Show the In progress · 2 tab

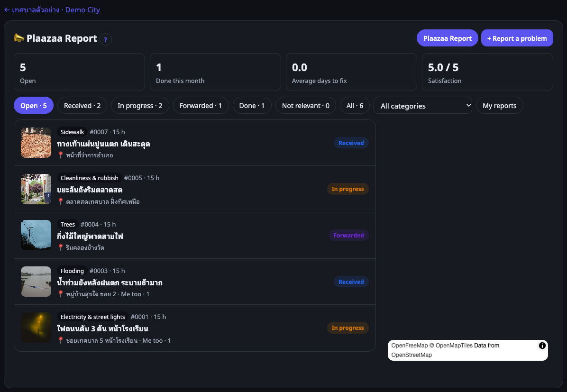(x=140, y=106)
